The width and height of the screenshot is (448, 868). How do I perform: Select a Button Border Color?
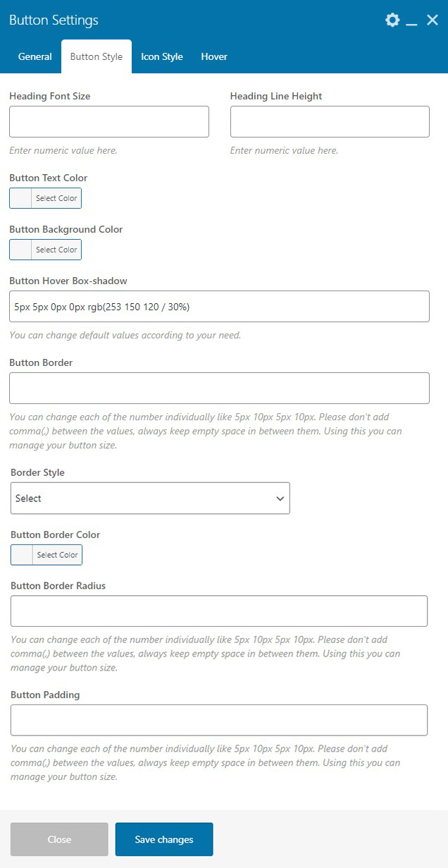(x=46, y=555)
